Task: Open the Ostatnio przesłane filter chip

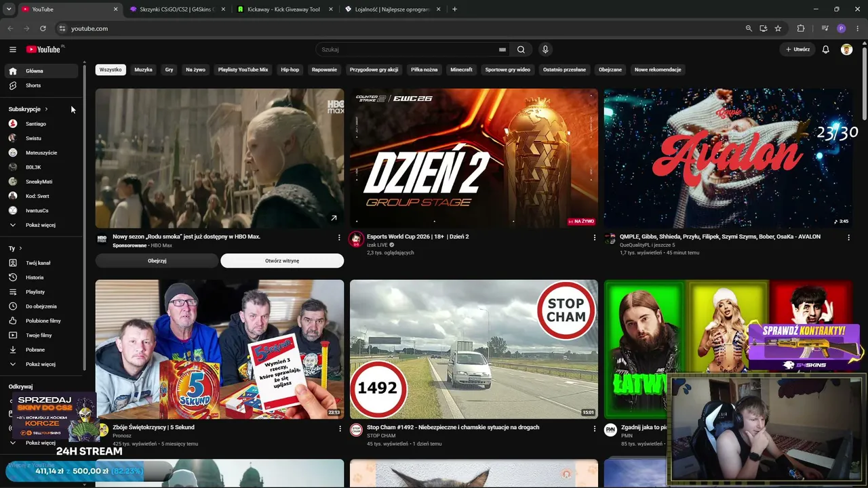Action: pos(564,70)
